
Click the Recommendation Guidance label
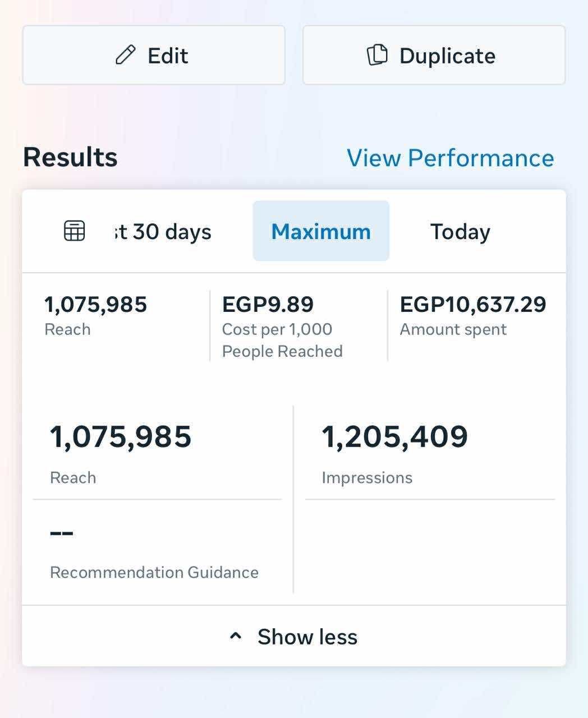(x=154, y=572)
